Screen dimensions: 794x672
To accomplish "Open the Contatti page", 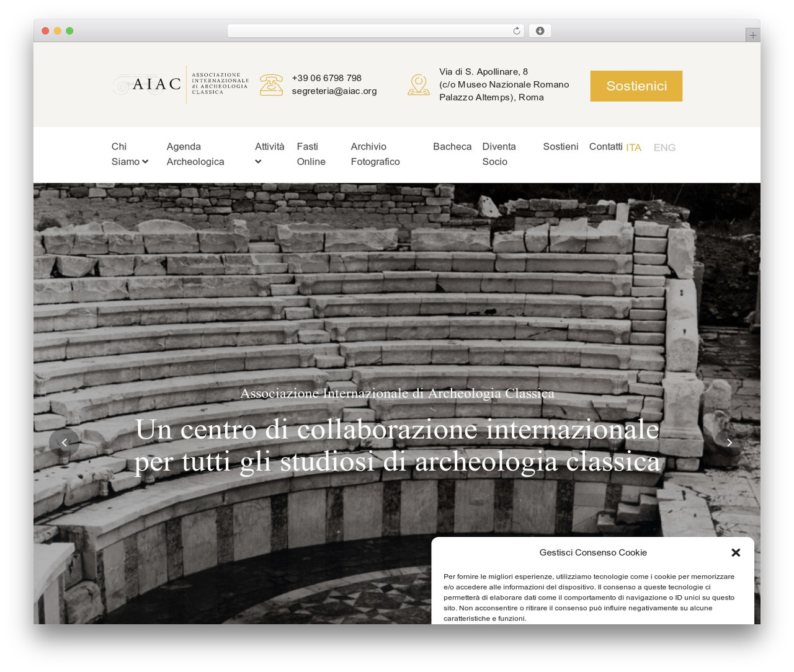I will (605, 146).
